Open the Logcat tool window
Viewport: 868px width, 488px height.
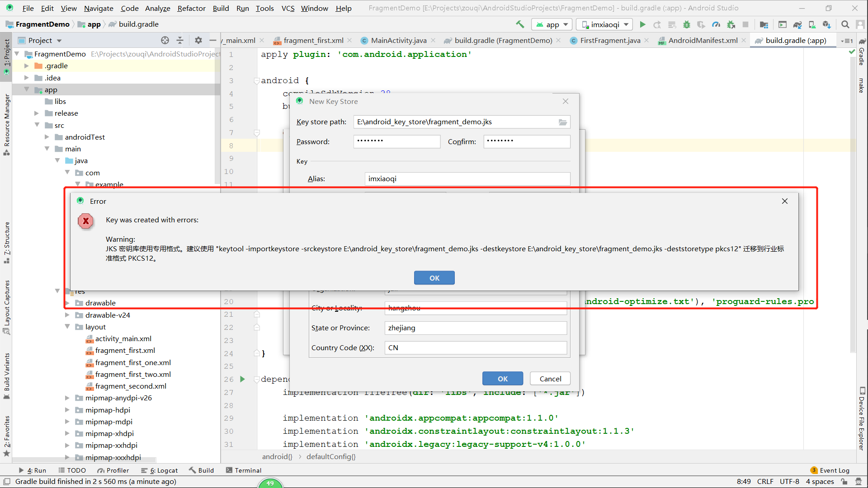(160, 470)
